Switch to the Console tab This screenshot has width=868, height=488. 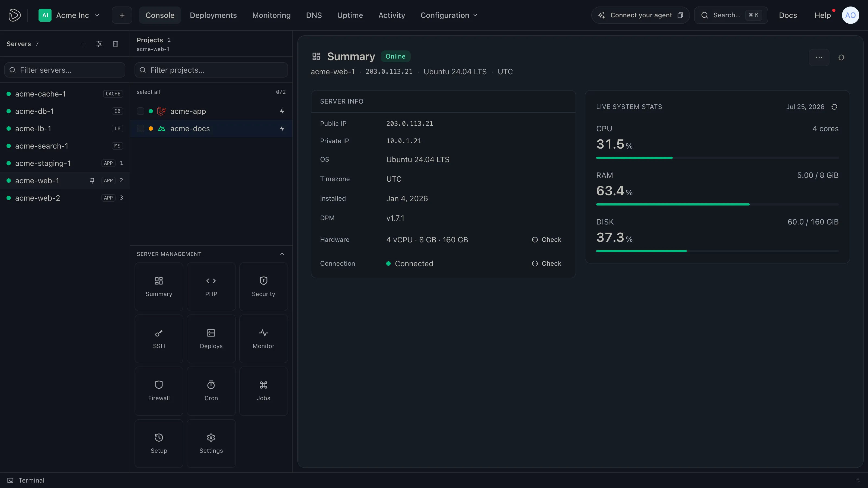pyautogui.click(x=160, y=15)
